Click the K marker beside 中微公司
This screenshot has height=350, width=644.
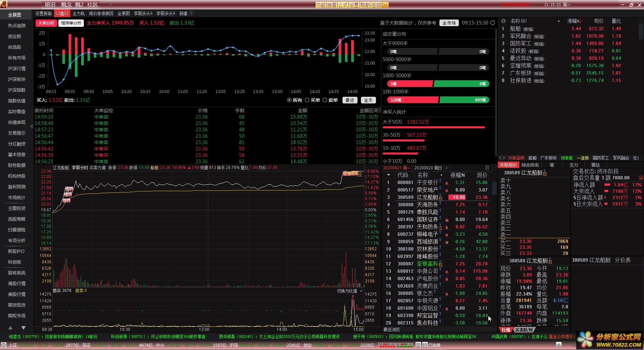[x=447, y=272]
